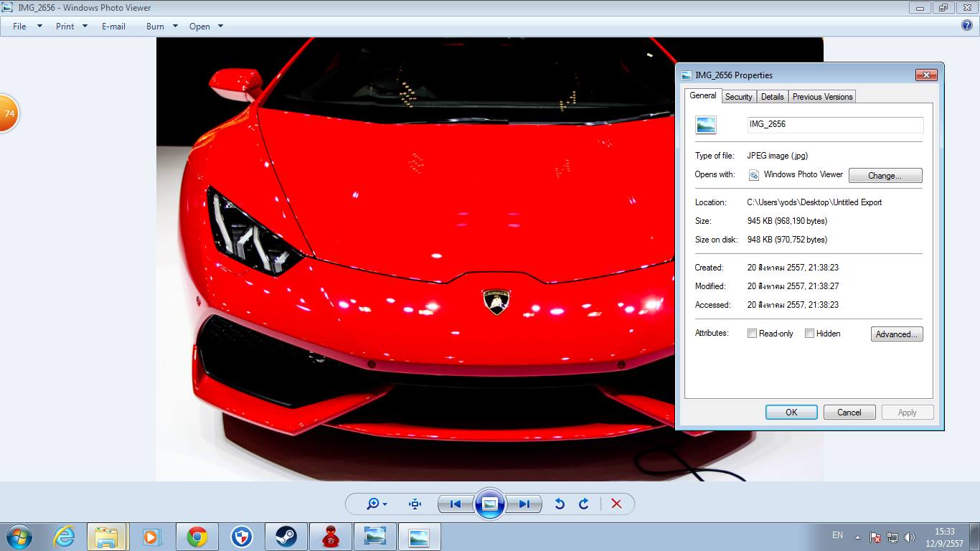Delete the photo with red X
This screenshot has width=980, height=551.
pyautogui.click(x=616, y=504)
